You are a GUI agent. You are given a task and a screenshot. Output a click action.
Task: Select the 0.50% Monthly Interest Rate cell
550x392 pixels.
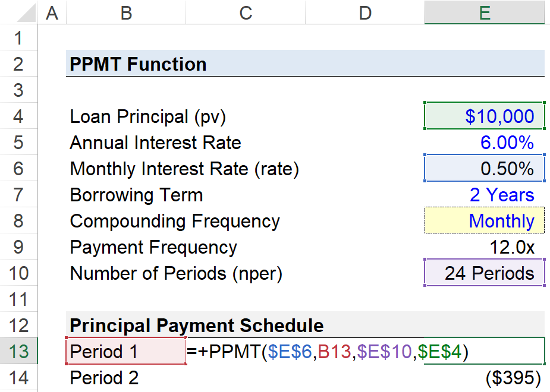483,168
